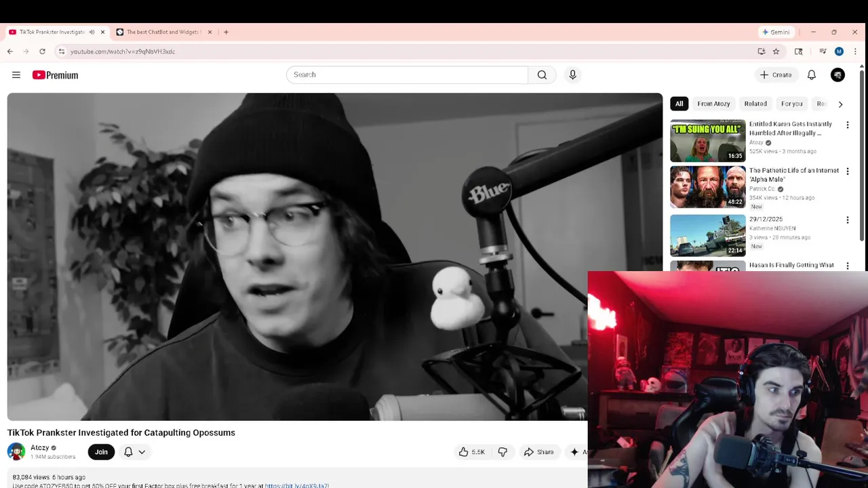The width and height of the screenshot is (868, 488).
Task: Open options for Hasan video
Action: (847, 266)
